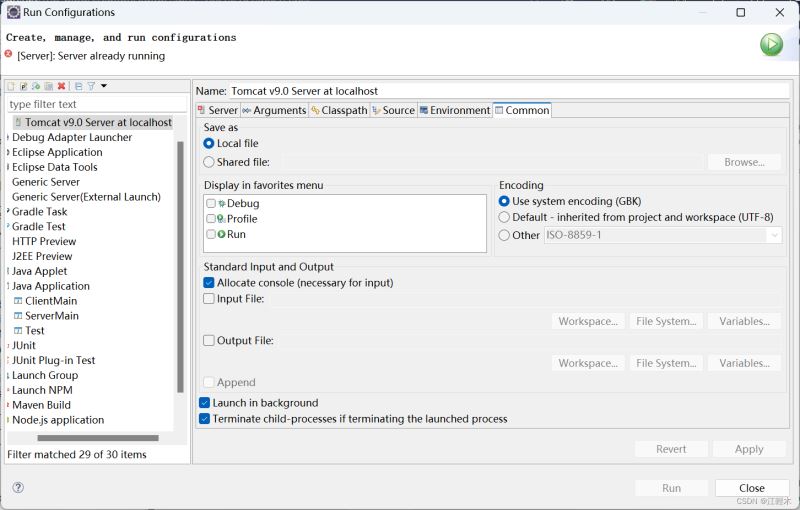This screenshot has height=510, width=800.
Task: Click the Browse... button
Action: [x=744, y=162]
